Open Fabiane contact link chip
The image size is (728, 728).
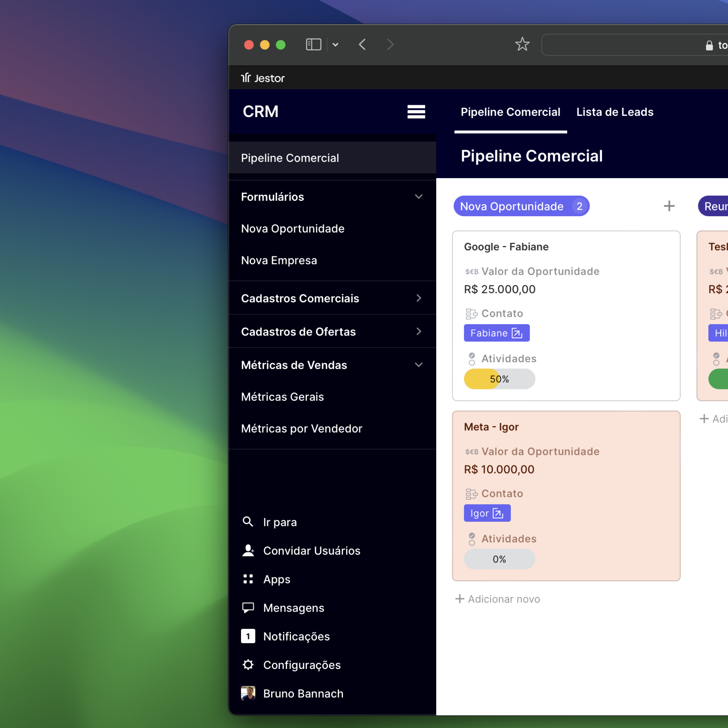point(496,333)
